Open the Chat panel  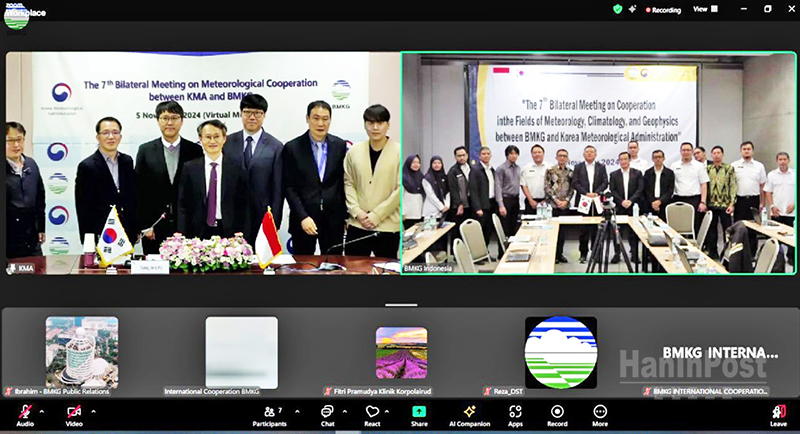[327, 412]
